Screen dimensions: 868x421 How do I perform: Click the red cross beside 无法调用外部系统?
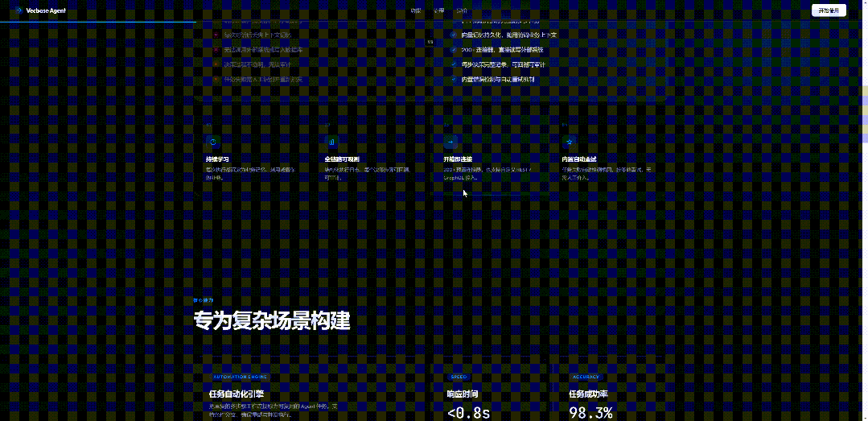[x=216, y=50]
